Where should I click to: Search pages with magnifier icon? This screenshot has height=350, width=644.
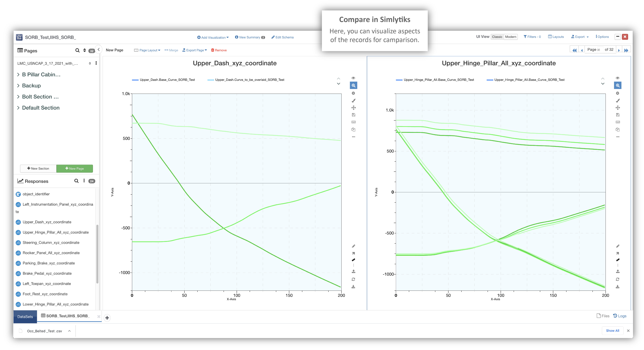tap(78, 50)
